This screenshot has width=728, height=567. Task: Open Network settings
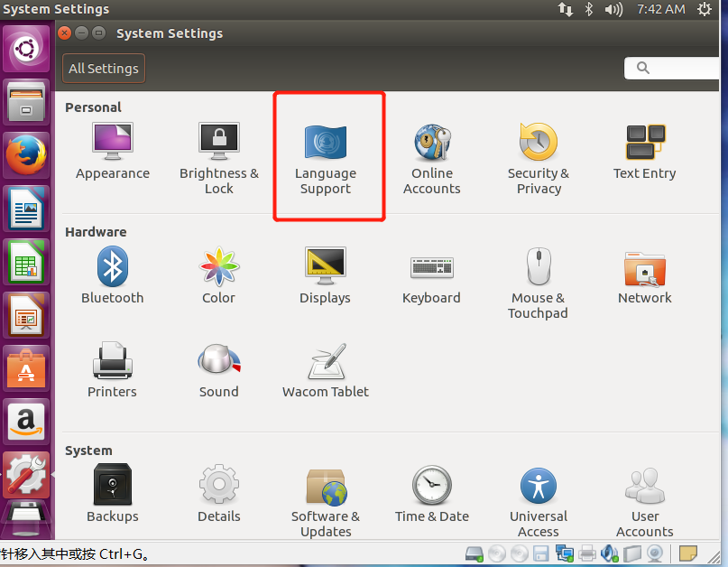[x=644, y=277]
